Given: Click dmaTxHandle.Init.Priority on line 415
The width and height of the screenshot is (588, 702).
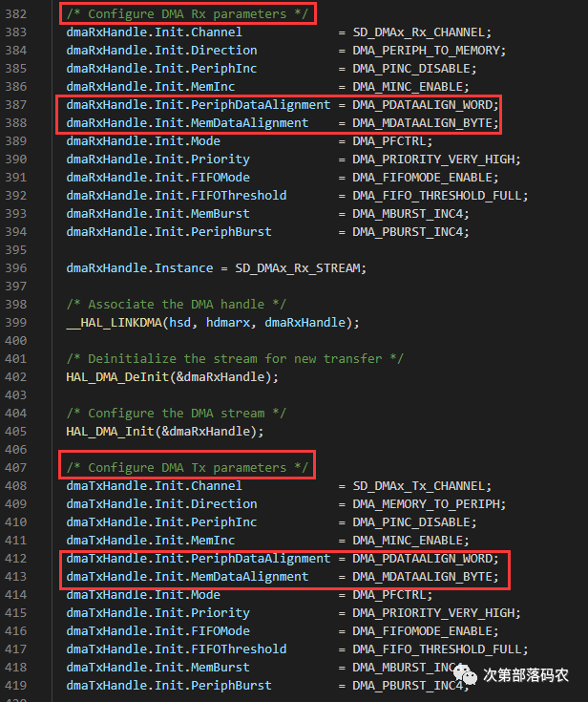Looking at the screenshot, I should coord(157,613).
